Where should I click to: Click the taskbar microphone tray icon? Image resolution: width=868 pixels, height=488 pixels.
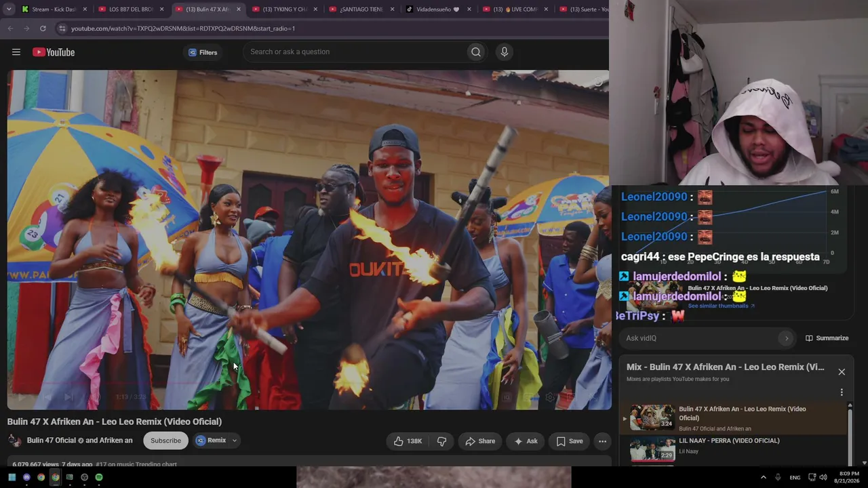(778, 477)
